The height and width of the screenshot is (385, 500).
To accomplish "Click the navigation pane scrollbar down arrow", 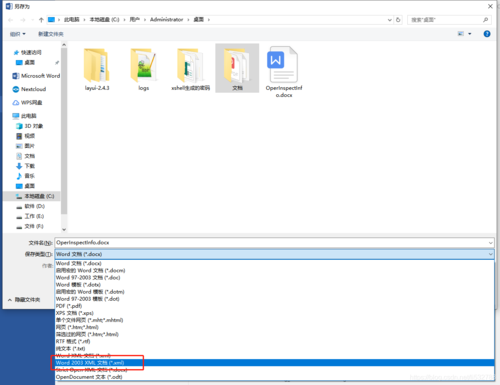I will [64, 229].
